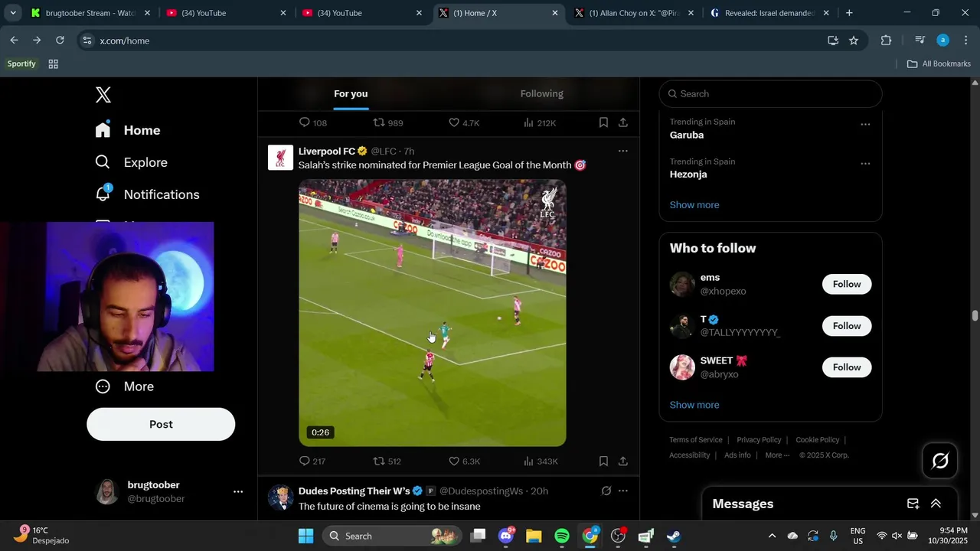Switch to Following tab
Image resolution: width=980 pixels, height=551 pixels.
[542, 93]
